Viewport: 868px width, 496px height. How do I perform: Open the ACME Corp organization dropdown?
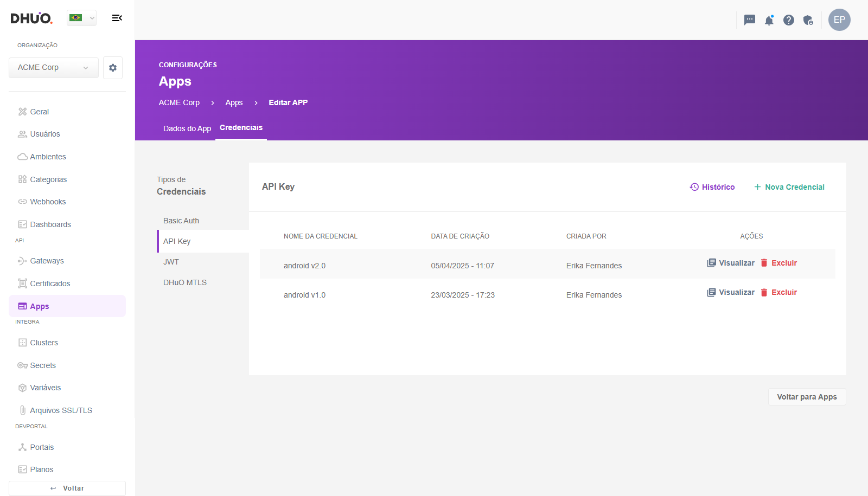54,68
